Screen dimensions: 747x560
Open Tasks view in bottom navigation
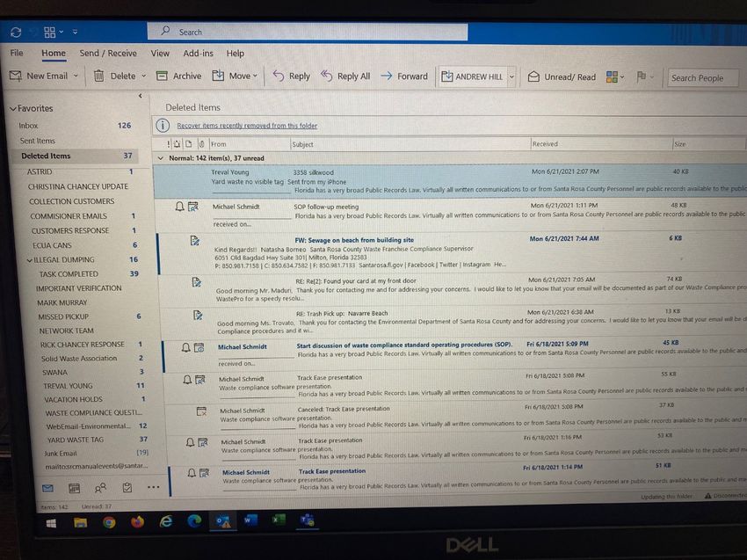pyautogui.click(x=127, y=488)
